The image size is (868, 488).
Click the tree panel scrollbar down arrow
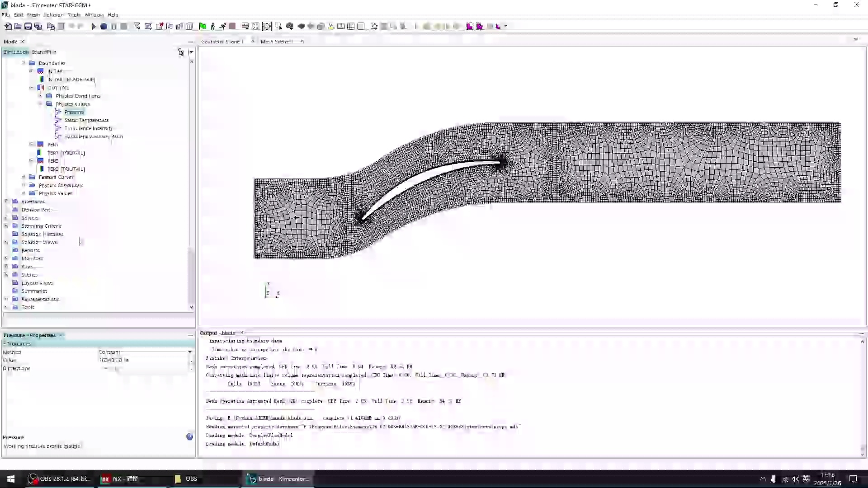coord(191,307)
